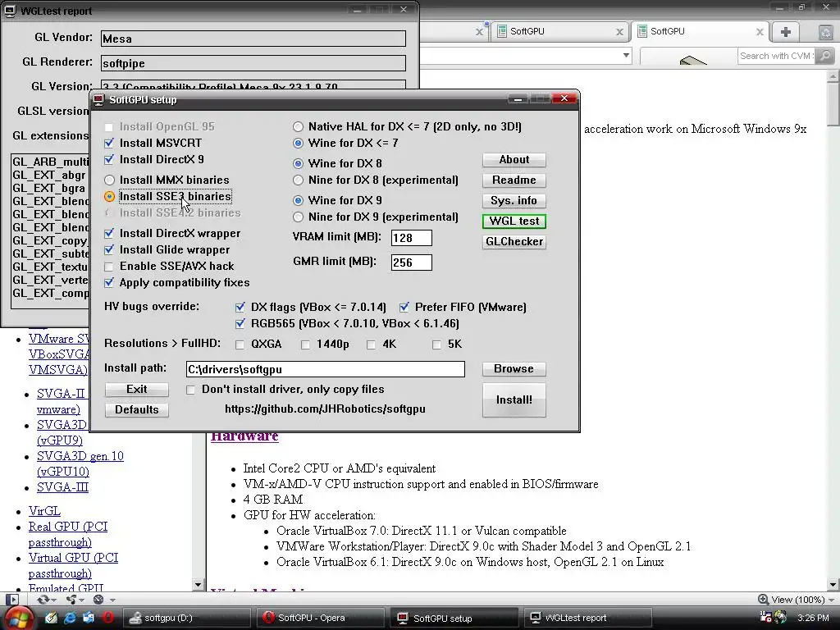Image resolution: width=840 pixels, height=630 pixels.
Task: Click the Opera Turbo icon in status bar
Action: (x=98, y=600)
